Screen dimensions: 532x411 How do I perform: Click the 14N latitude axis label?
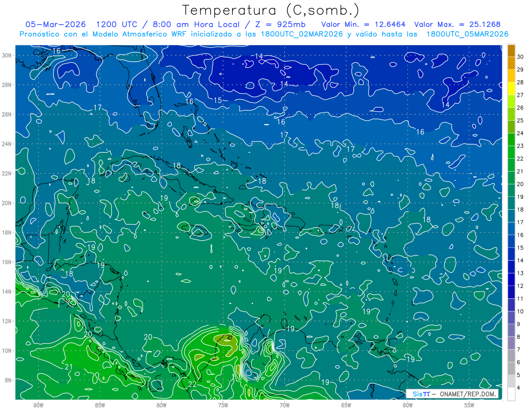pos(6,292)
